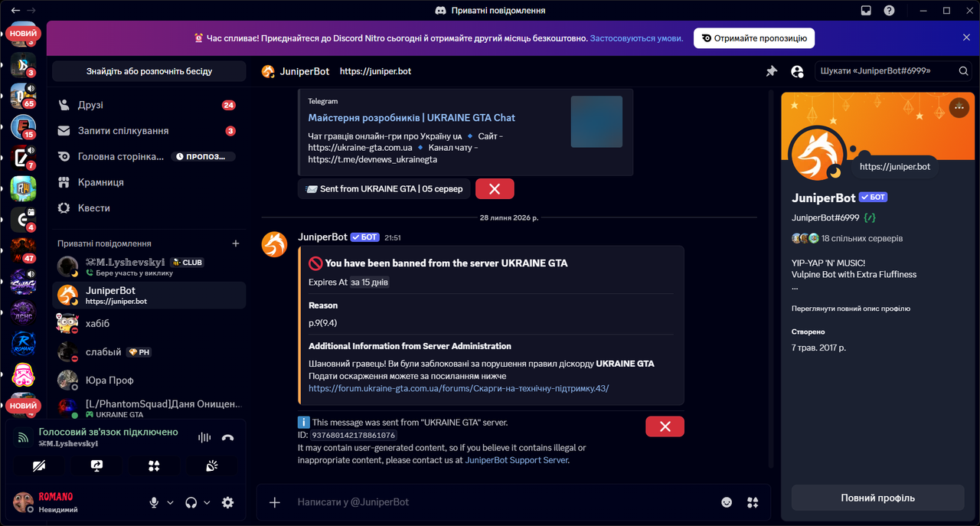
Task: Open the blurred Telegram embed thumbnail
Action: 596,122
